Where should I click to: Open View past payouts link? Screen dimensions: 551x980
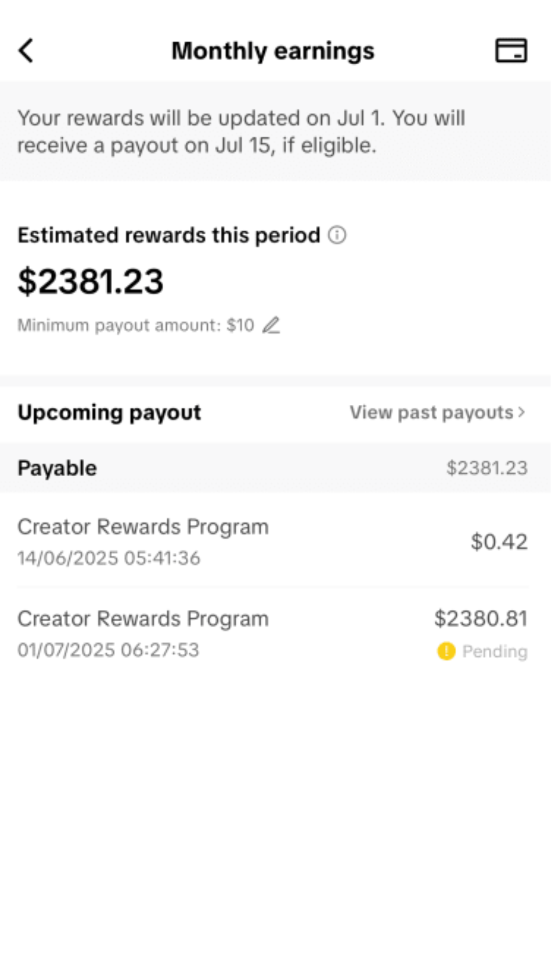click(x=432, y=412)
